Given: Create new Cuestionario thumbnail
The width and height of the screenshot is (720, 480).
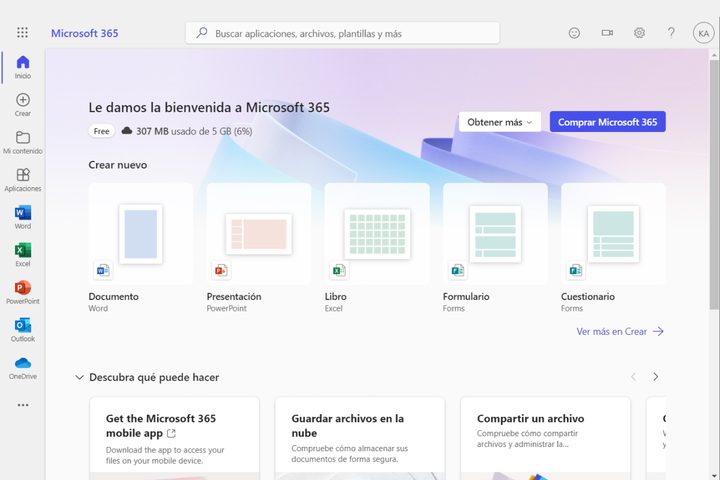Looking at the screenshot, I should point(613,234).
